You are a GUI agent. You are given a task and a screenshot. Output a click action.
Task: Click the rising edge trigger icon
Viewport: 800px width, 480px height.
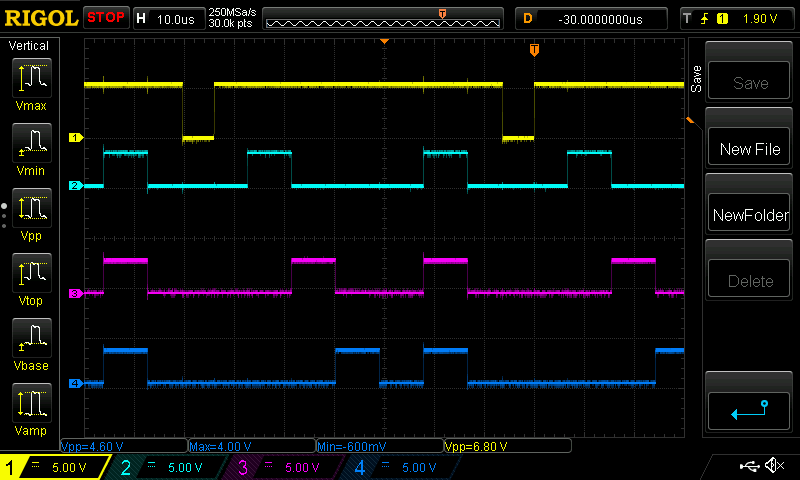704,19
